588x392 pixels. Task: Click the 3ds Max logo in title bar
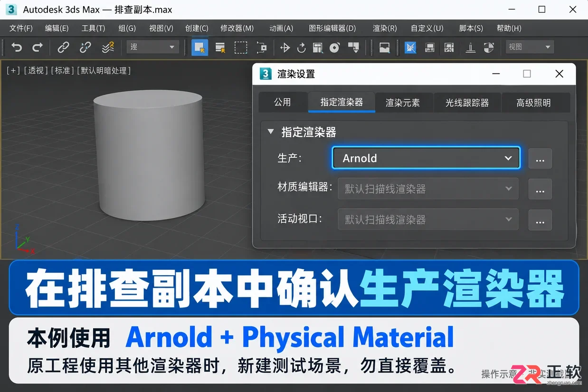point(12,10)
